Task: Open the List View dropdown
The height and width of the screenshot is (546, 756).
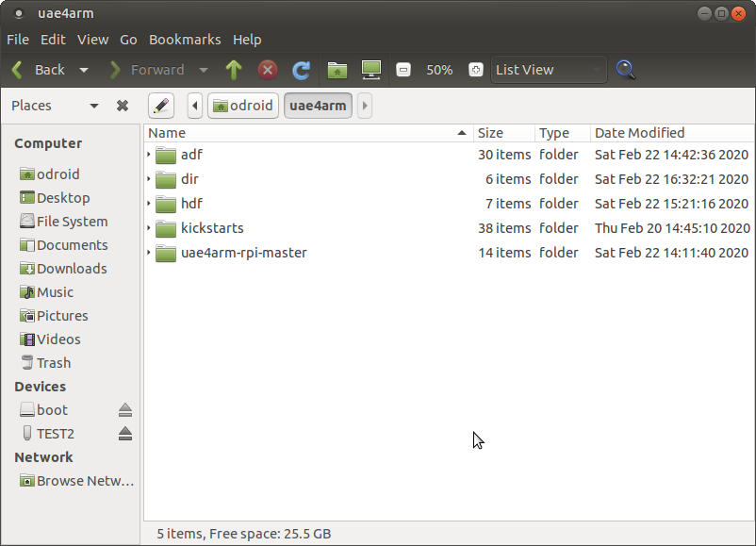Action: click(549, 70)
